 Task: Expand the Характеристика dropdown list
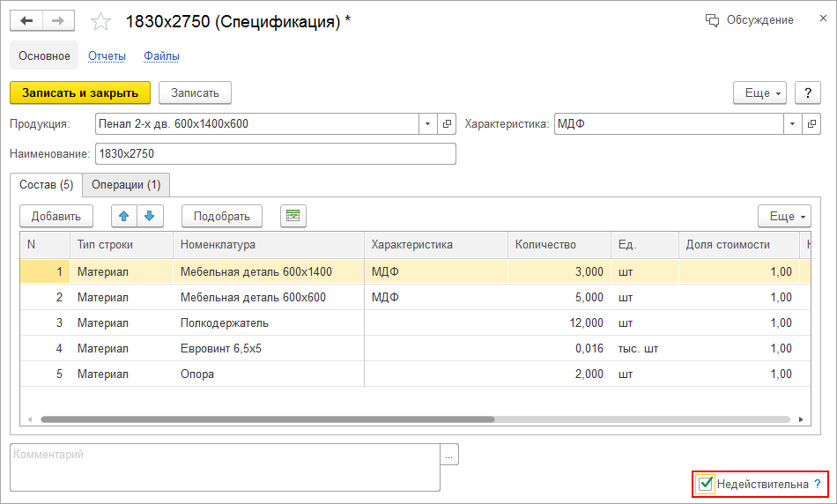click(x=793, y=124)
